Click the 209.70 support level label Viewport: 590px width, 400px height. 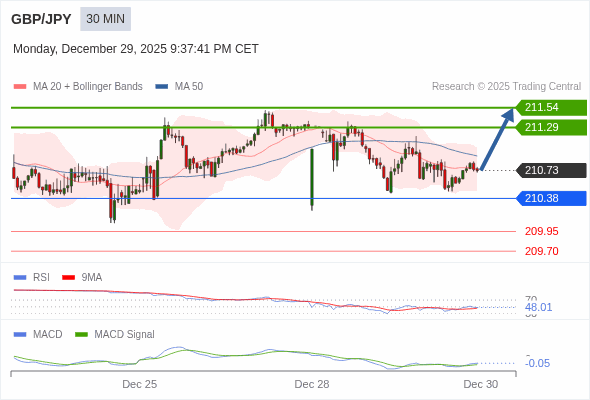pyautogui.click(x=541, y=251)
